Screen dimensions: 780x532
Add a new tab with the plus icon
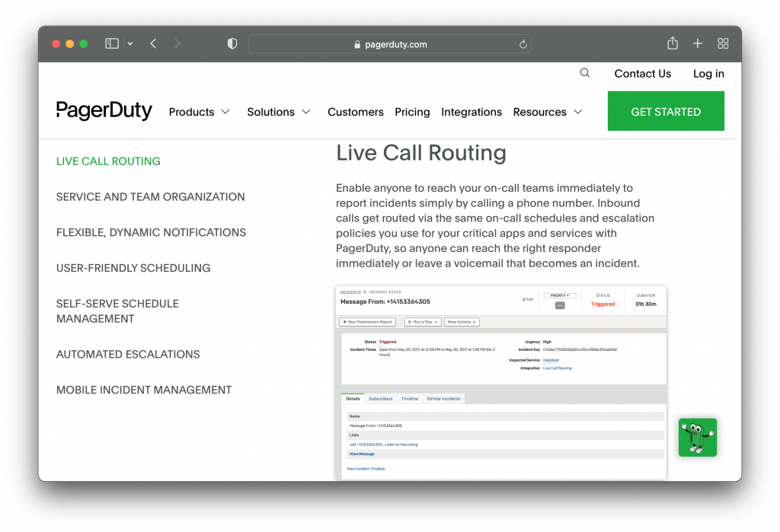698,43
